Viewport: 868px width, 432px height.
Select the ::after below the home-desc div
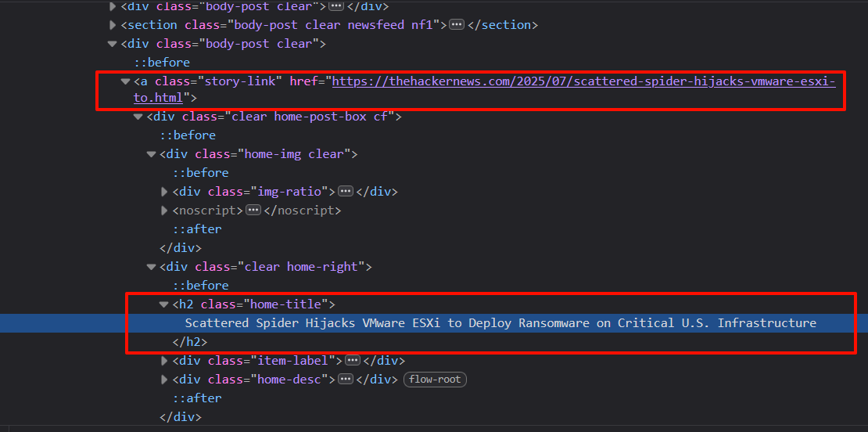pyautogui.click(x=197, y=398)
